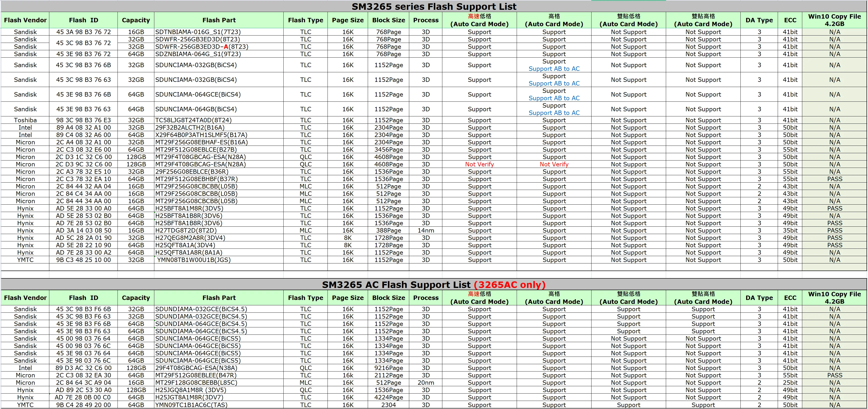Click 'ECC' header in the 3265AC table

click(790, 298)
